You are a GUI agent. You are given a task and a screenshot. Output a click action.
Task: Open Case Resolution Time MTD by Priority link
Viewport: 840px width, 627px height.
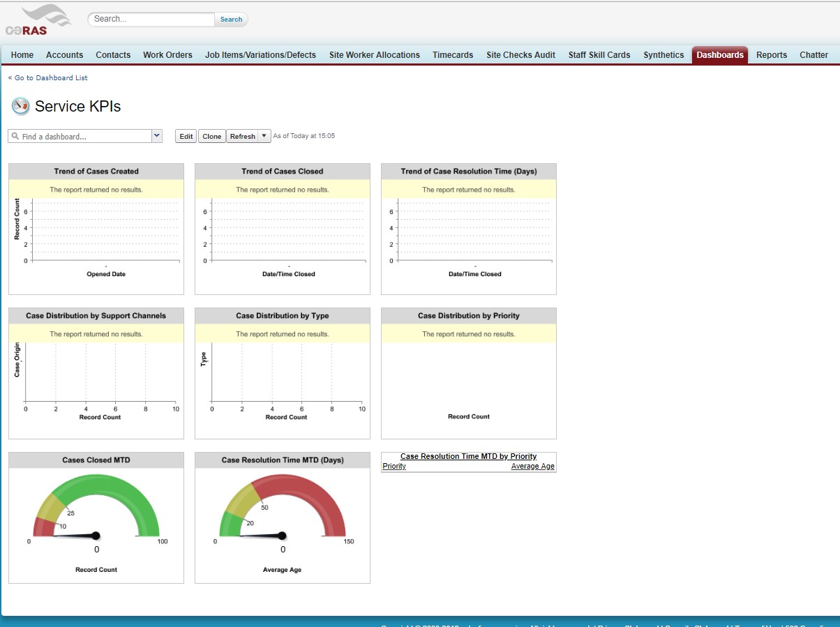(x=469, y=456)
